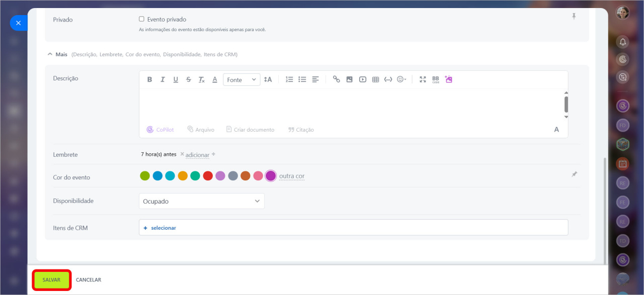
Task: Select the teal green event color
Action: (x=195, y=176)
